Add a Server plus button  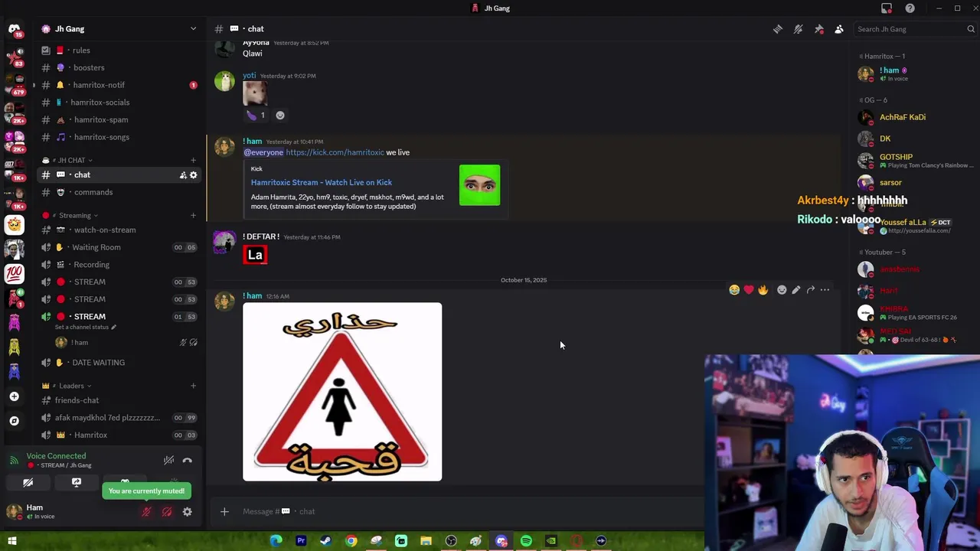(14, 396)
